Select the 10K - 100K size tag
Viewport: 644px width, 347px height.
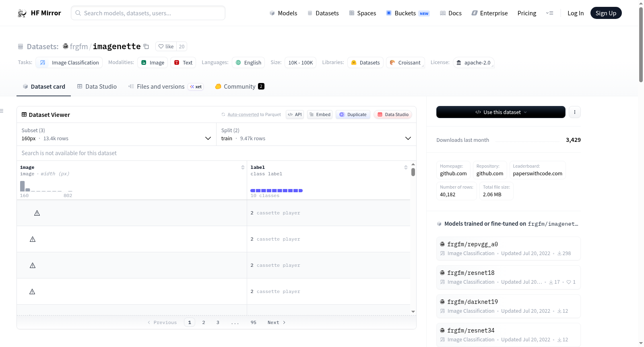[300, 62]
